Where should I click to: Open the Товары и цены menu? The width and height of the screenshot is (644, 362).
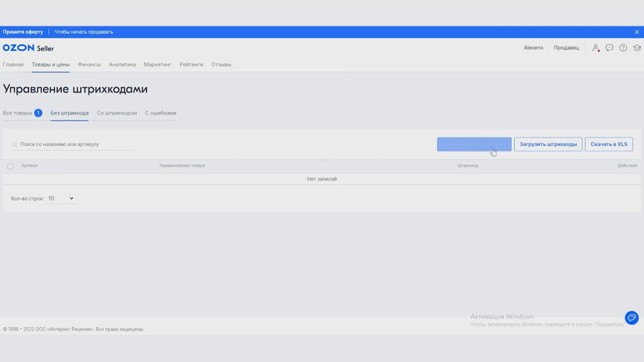[51, 64]
